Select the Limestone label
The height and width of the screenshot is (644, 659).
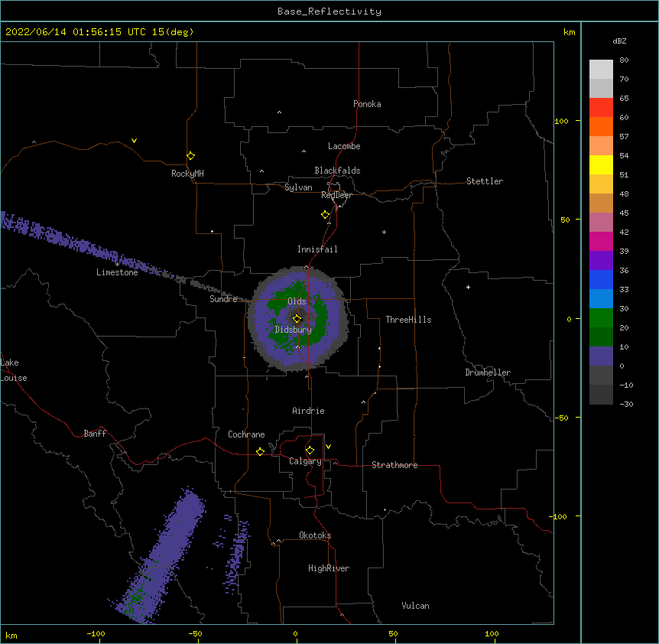coord(117,272)
